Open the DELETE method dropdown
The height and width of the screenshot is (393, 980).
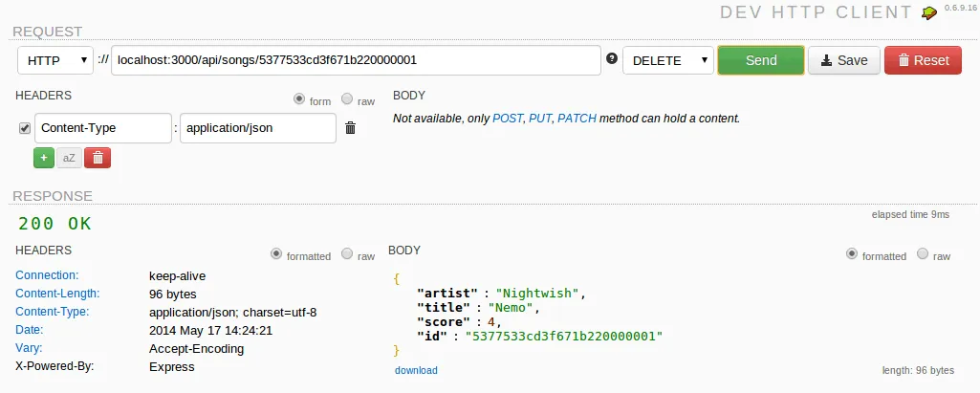click(667, 60)
